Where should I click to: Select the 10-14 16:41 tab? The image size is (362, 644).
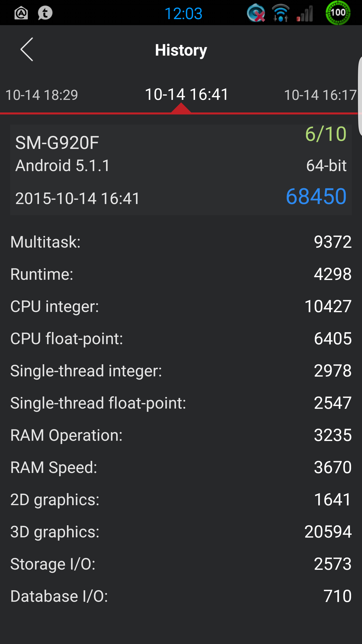pos(187,94)
